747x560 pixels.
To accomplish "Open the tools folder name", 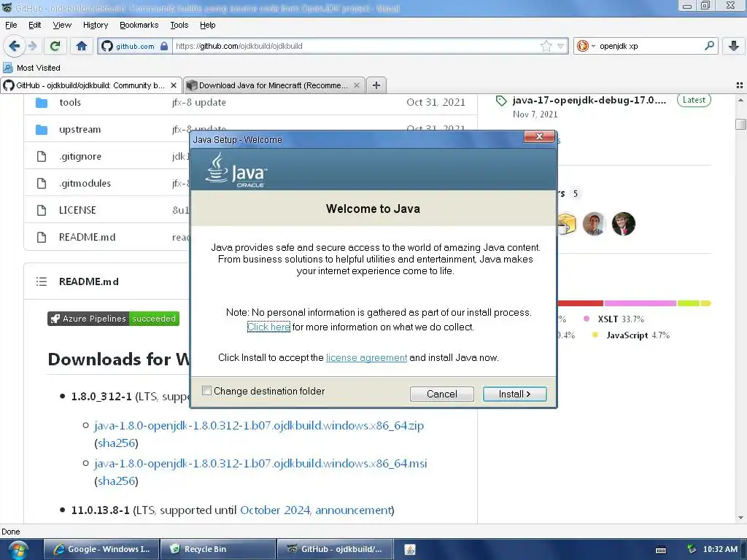I will point(70,102).
